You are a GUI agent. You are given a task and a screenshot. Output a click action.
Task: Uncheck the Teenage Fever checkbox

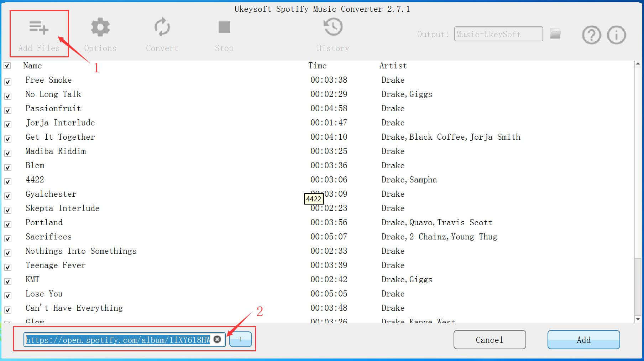coord(7,267)
